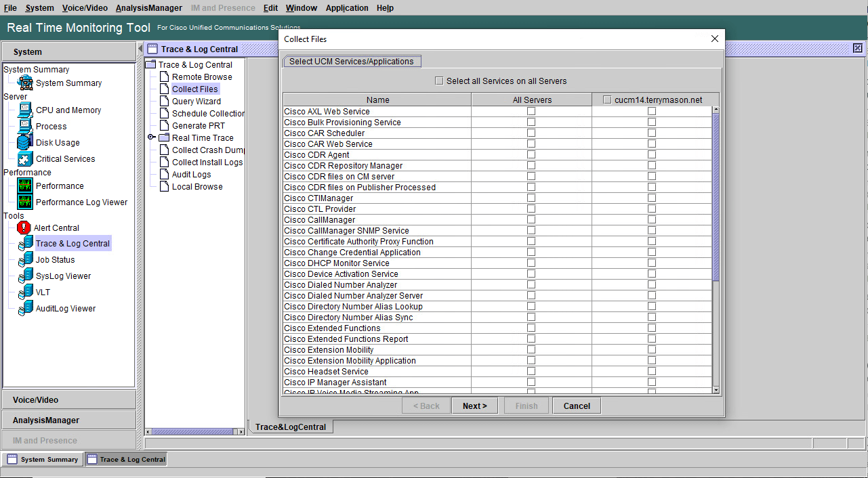
Task: Click the services list vertical scrollbar thumb
Action: click(x=716, y=196)
